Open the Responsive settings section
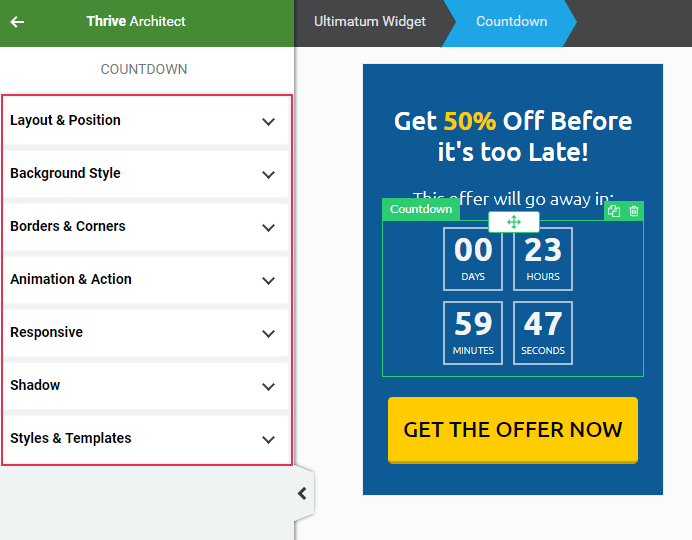 146,332
